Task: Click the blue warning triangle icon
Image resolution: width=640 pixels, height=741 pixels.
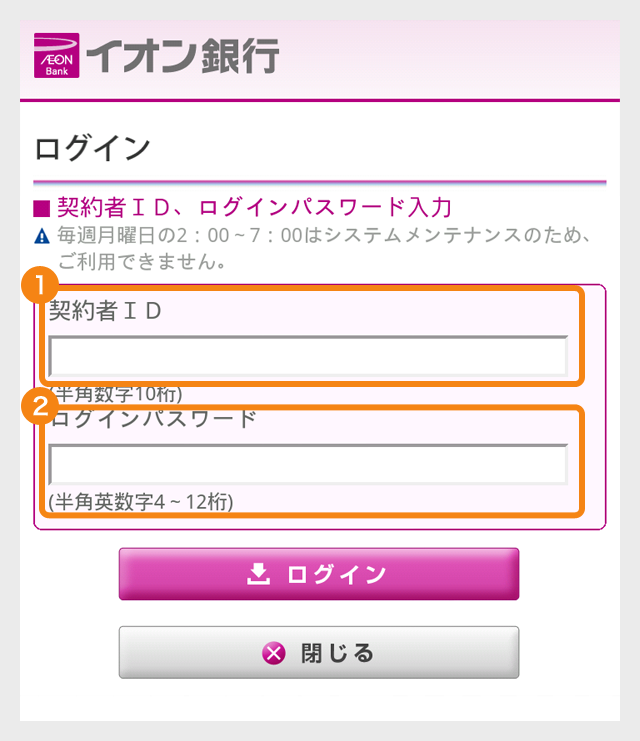Action: point(42,235)
